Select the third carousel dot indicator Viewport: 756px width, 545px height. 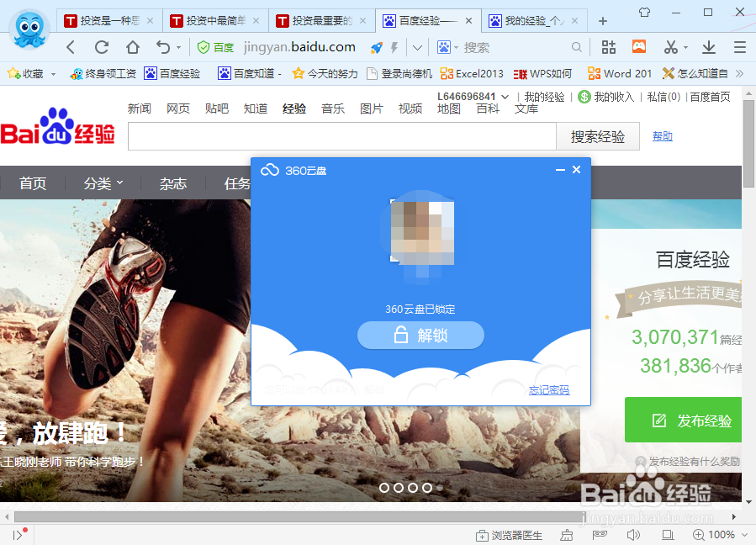(x=411, y=487)
